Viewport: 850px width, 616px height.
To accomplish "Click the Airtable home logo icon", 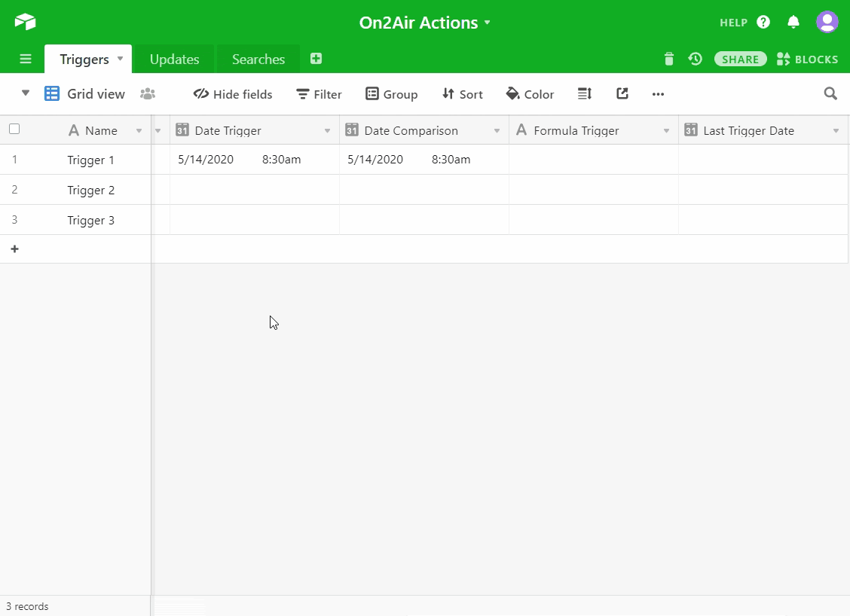I will click(25, 22).
